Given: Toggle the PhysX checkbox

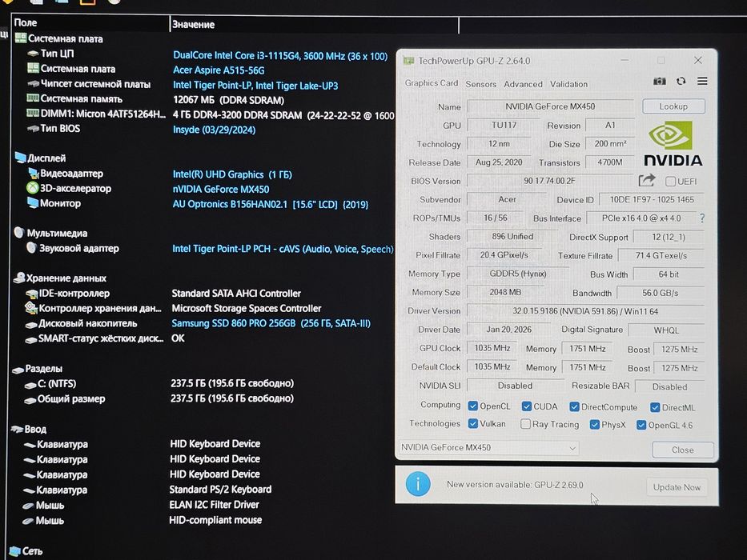Looking at the screenshot, I should point(595,424).
